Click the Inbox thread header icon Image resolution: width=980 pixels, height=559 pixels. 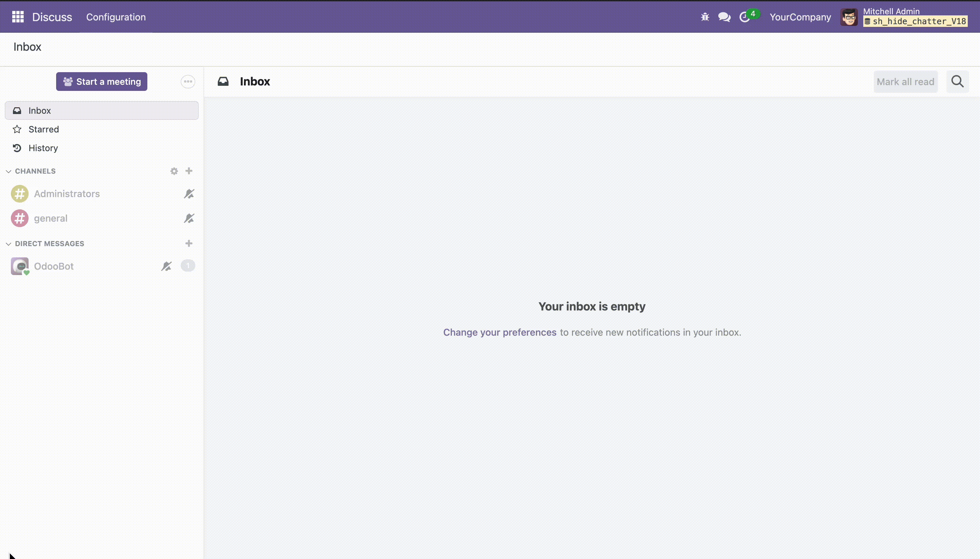tap(223, 81)
